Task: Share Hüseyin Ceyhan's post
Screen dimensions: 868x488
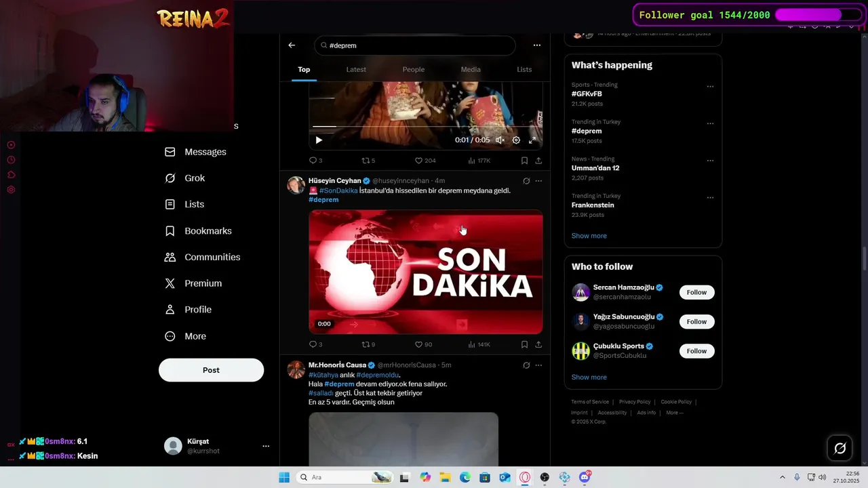Action: tap(538, 344)
